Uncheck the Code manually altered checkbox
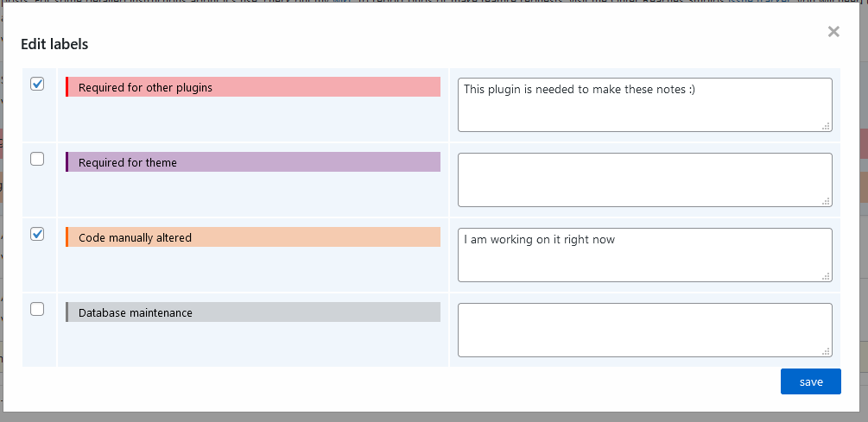 [37, 234]
